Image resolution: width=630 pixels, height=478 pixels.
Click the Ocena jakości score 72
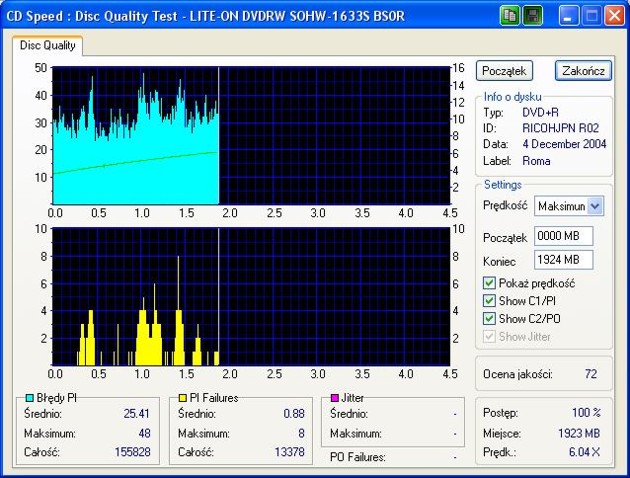pos(591,374)
